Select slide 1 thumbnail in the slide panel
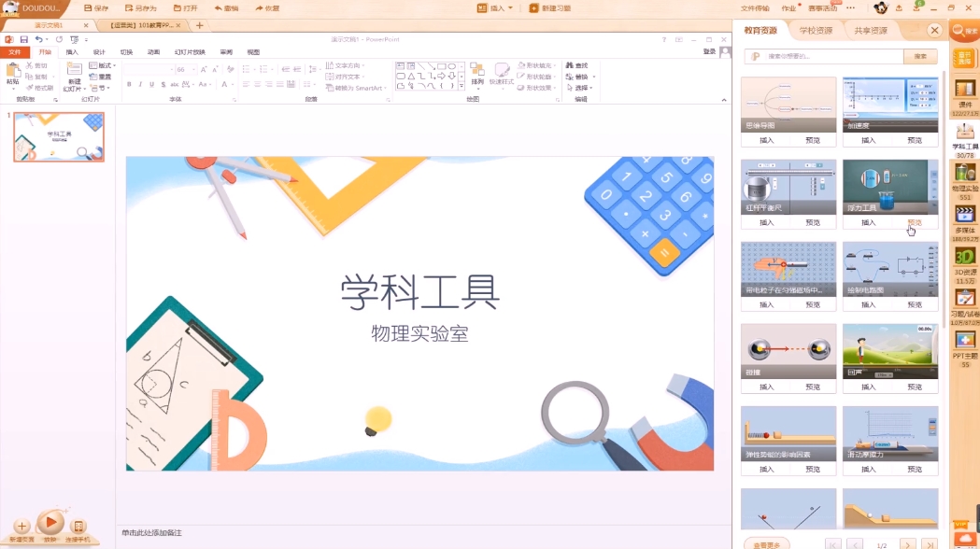980x549 pixels. [x=59, y=136]
